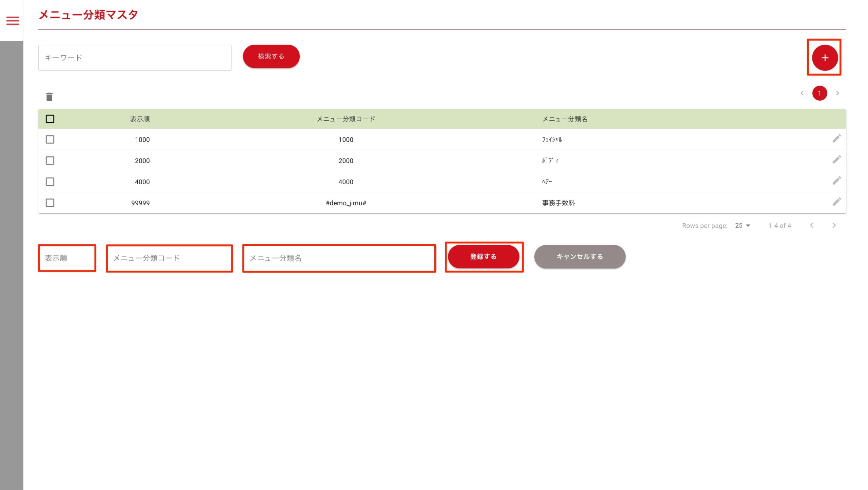Edit the row with code 4000
868x490 pixels.
pos(836,181)
